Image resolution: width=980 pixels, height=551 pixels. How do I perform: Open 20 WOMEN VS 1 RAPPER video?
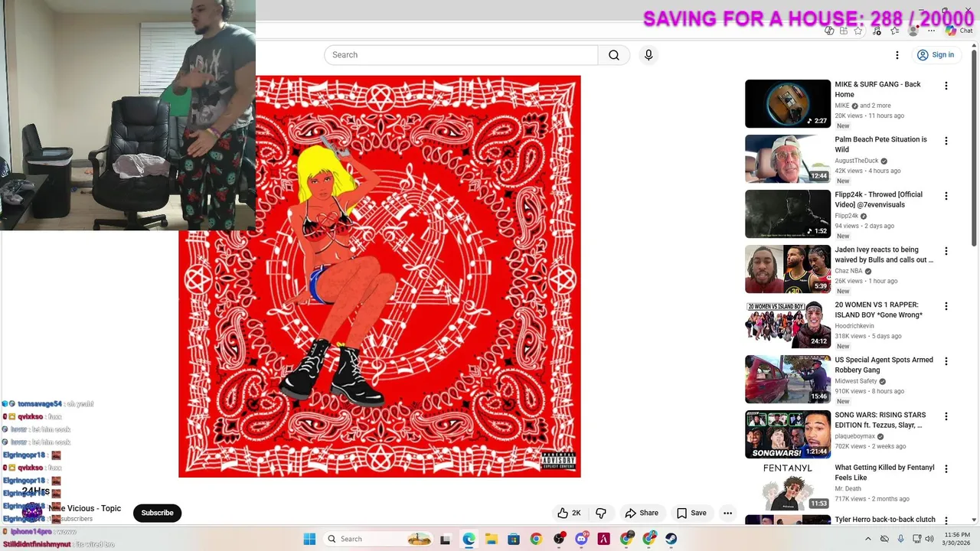(x=788, y=324)
